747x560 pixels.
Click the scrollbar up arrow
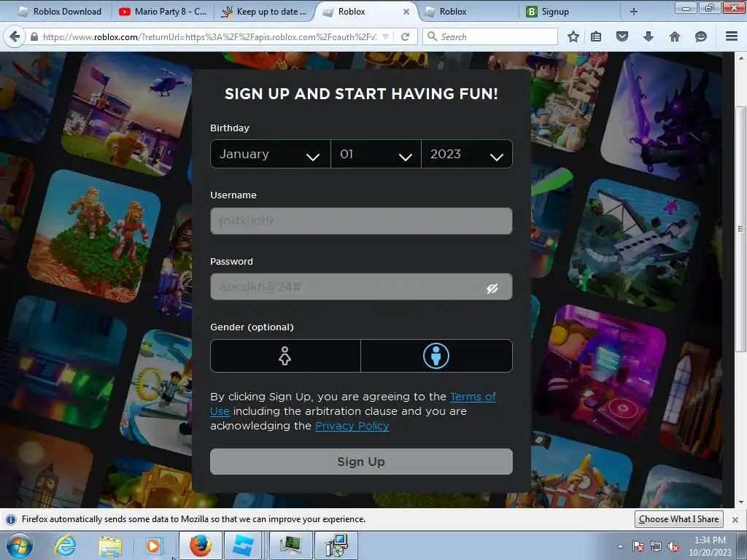pos(740,58)
